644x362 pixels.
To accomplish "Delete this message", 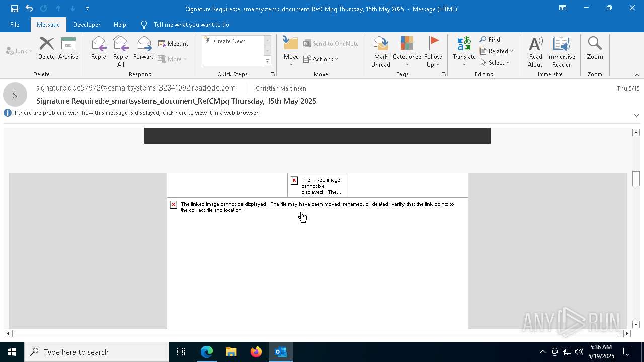I will [46, 48].
